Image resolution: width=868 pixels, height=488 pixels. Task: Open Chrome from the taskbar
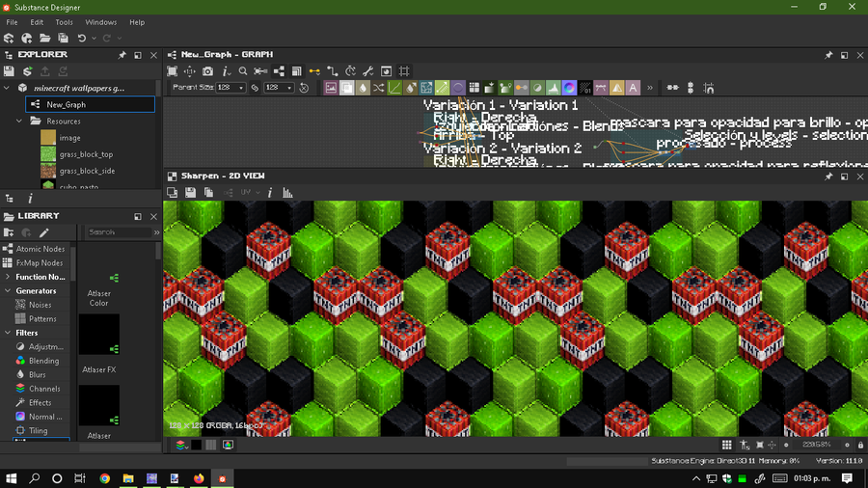click(104, 478)
